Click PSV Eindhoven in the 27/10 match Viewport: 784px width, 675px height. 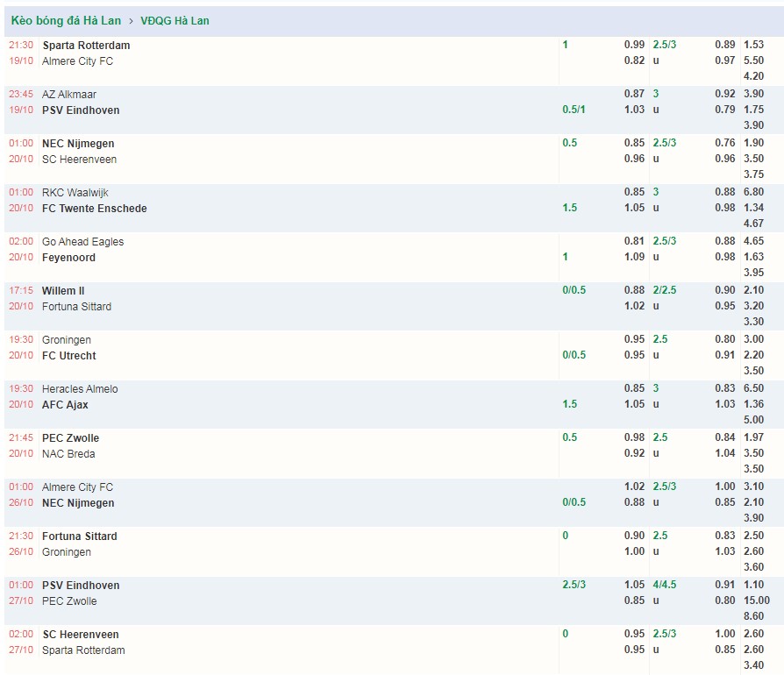pos(81,585)
